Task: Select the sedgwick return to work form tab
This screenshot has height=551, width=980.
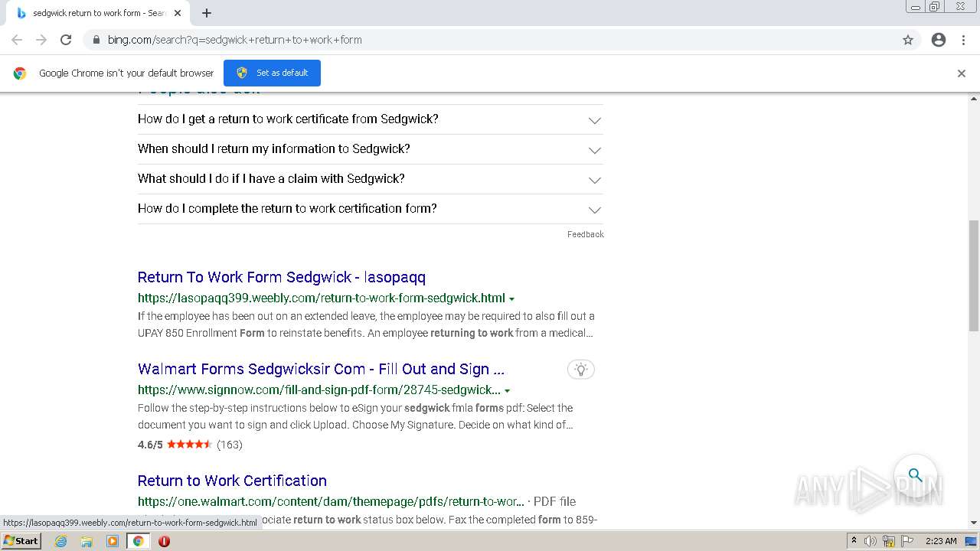Action: [97, 13]
